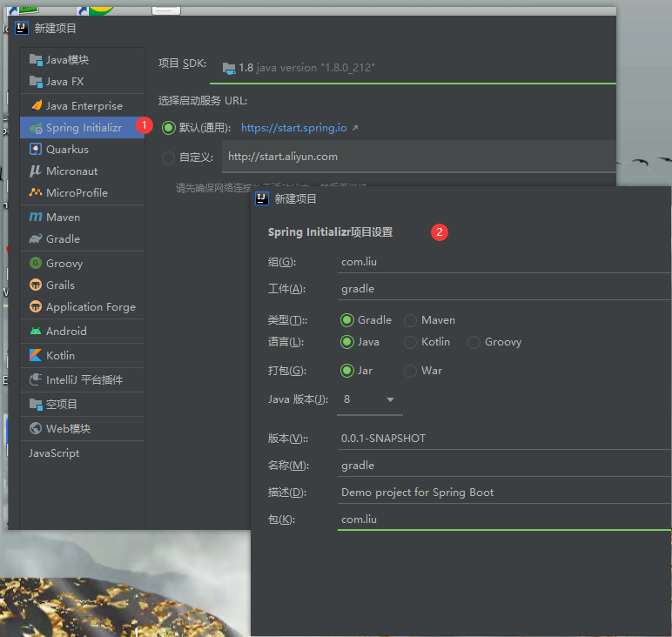Screen dimensions: 672x637
Task: Select the Java模块 folder icon
Action: pos(36,59)
